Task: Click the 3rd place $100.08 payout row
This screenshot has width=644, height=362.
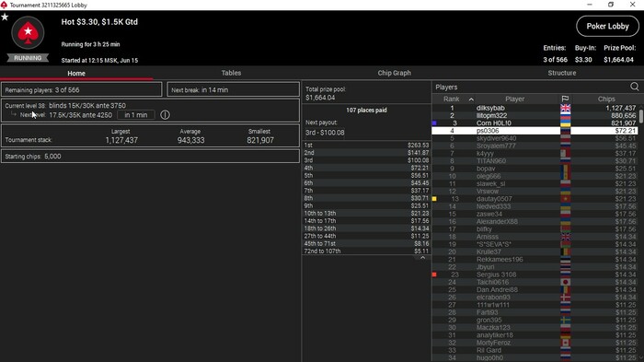Action: click(x=366, y=160)
